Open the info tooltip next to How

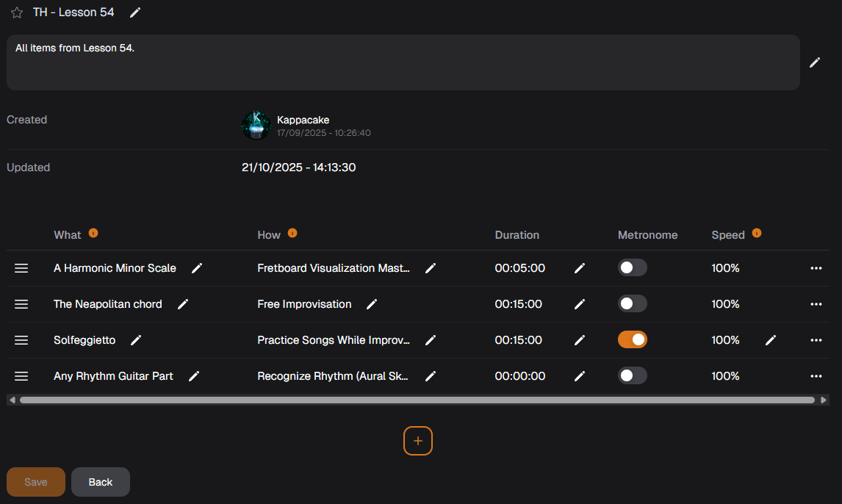coord(292,233)
